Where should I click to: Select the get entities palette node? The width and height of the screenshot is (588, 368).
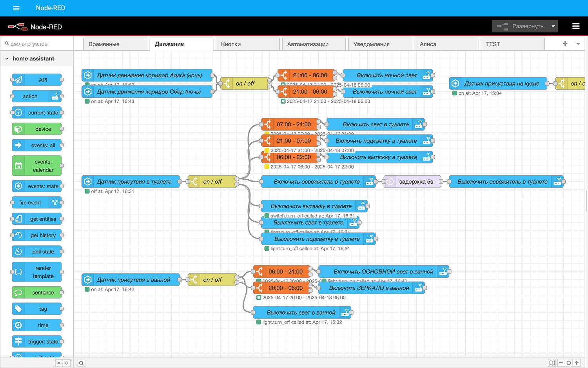click(x=37, y=219)
